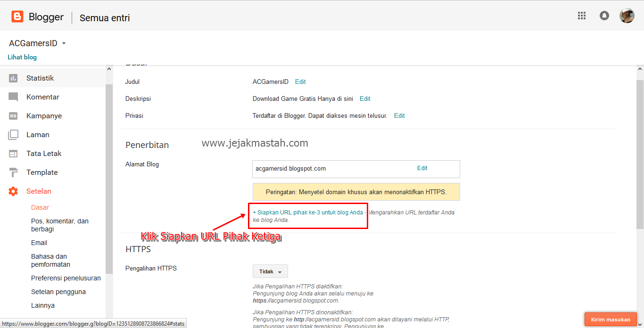Click the Peringatan HTTPS warning text
This screenshot has width=644, height=328.
(x=356, y=192)
